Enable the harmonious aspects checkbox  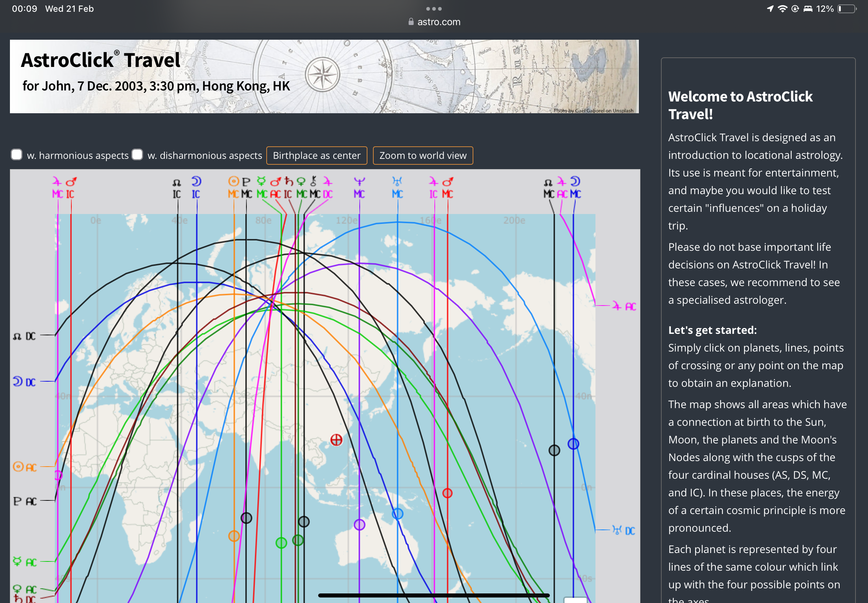(17, 155)
